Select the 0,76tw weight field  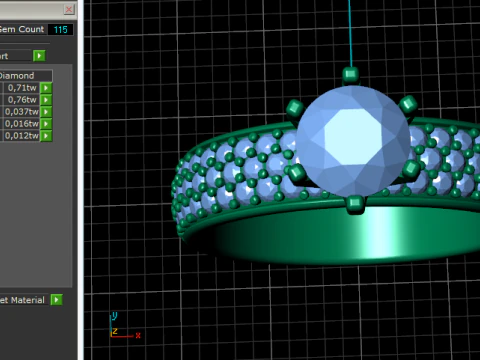click(x=21, y=100)
